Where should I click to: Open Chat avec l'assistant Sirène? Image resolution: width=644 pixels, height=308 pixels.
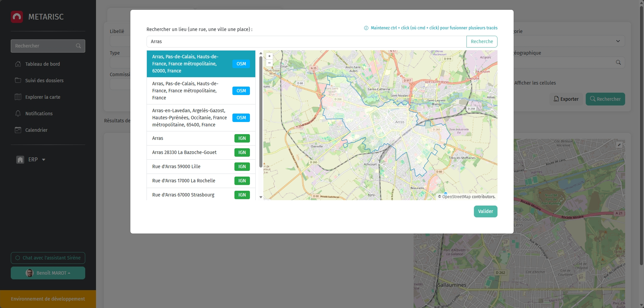(x=48, y=257)
